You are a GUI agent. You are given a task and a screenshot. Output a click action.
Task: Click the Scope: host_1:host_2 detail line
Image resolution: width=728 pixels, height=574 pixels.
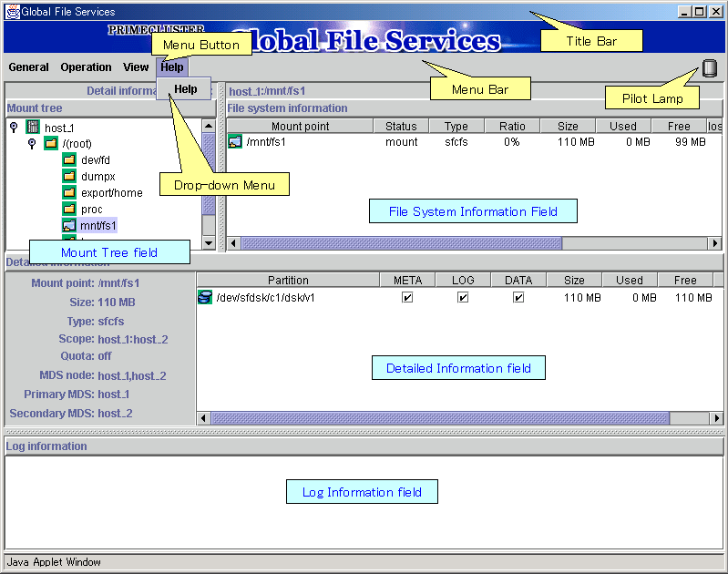pyautogui.click(x=113, y=340)
